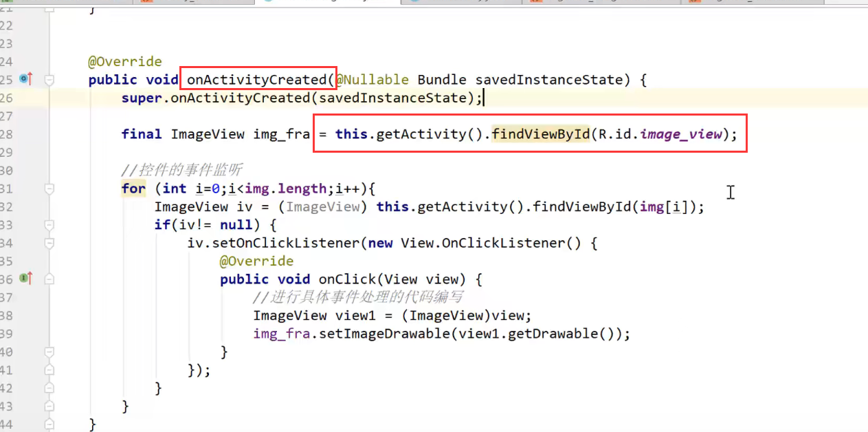
Task: Click the line number 28 in the gutter
Action: 6,134
